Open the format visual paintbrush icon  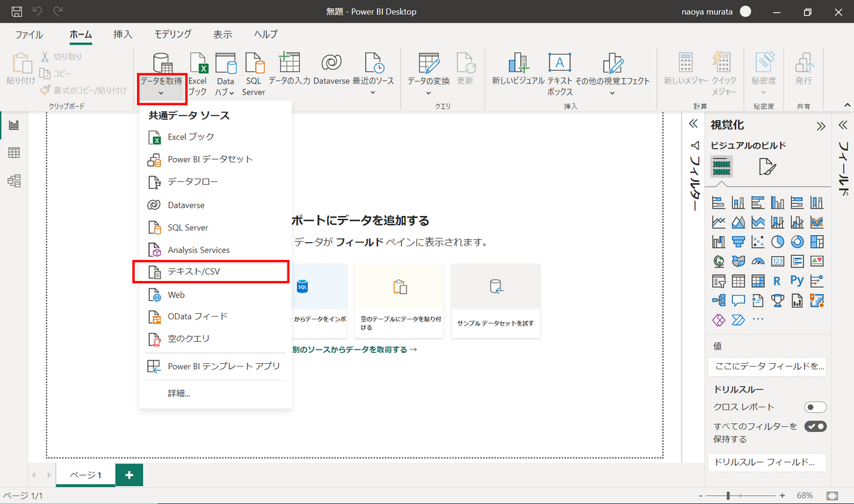[x=767, y=166]
